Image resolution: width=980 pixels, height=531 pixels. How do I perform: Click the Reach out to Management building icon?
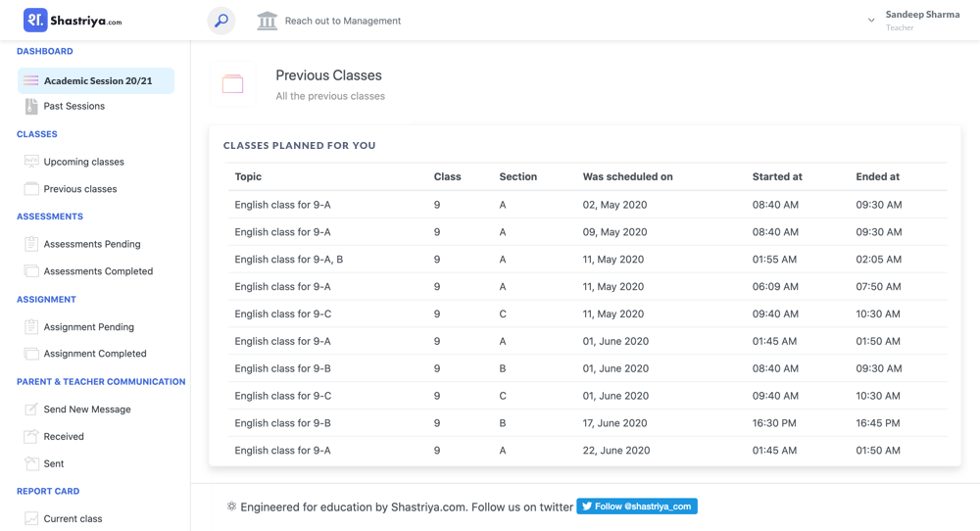click(267, 21)
